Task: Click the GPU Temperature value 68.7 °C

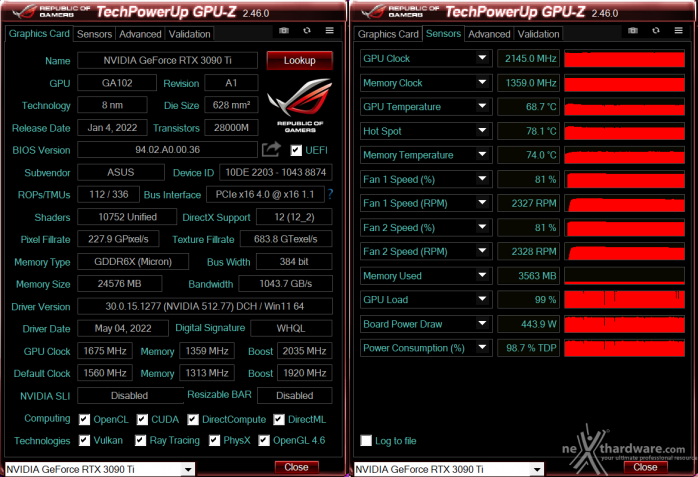Action: pos(527,107)
